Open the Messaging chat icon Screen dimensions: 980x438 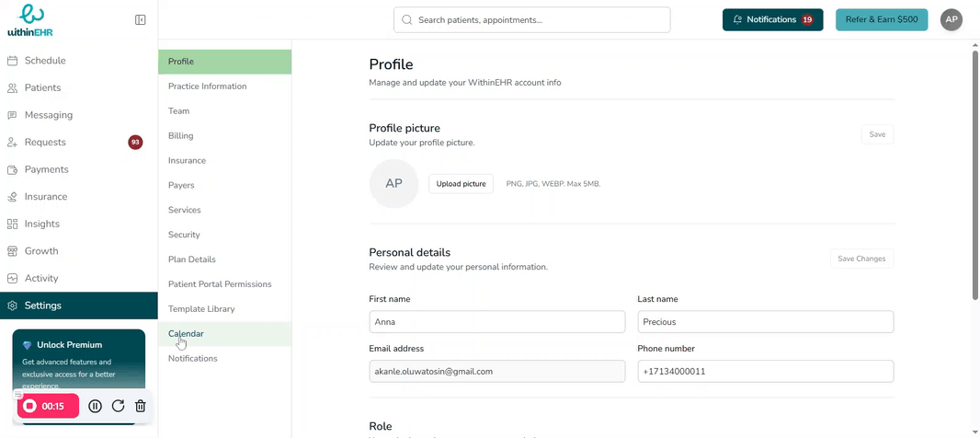point(13,115)
